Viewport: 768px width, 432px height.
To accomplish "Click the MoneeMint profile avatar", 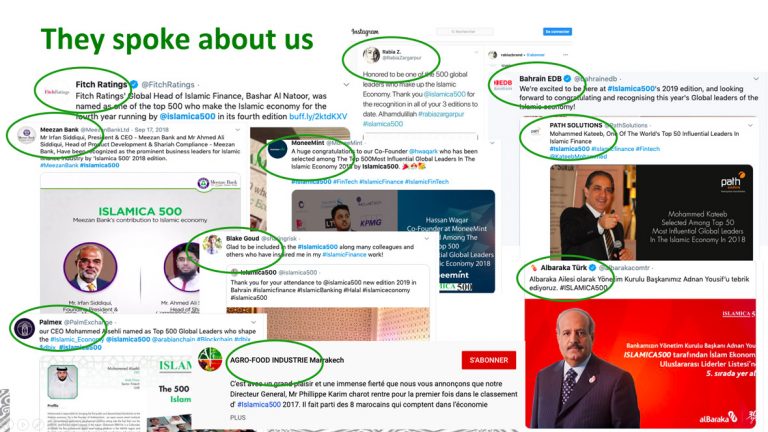I will coord(277,149).
